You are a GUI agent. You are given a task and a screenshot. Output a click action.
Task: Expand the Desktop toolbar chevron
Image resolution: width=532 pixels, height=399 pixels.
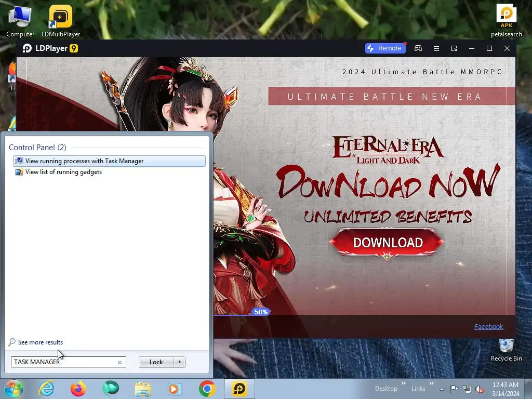click(x=403, y=383)
